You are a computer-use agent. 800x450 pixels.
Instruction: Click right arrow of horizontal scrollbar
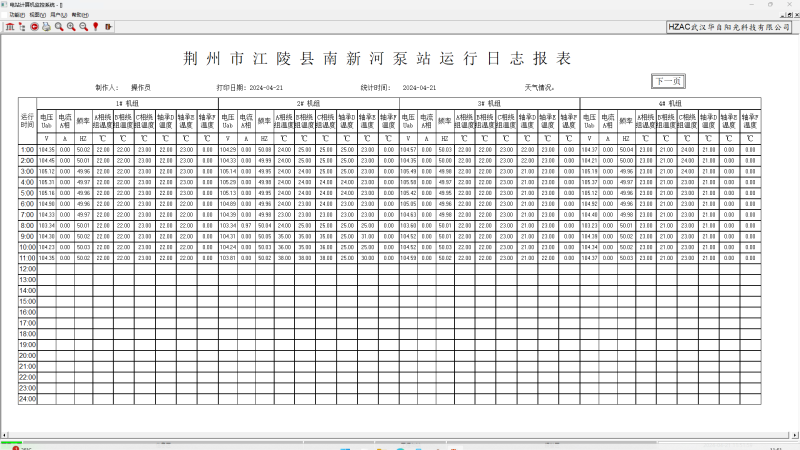(x=795, y=435)
